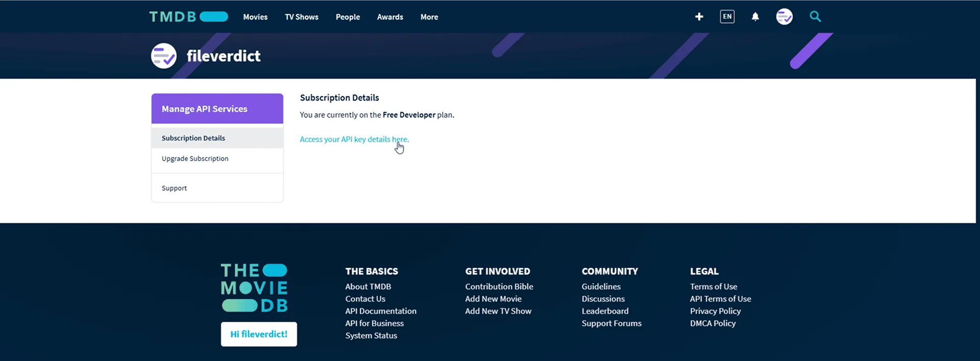The height and width of the screenshot is (361, 980).
Task: Open Discussions footer link
Action: [603, 299]
